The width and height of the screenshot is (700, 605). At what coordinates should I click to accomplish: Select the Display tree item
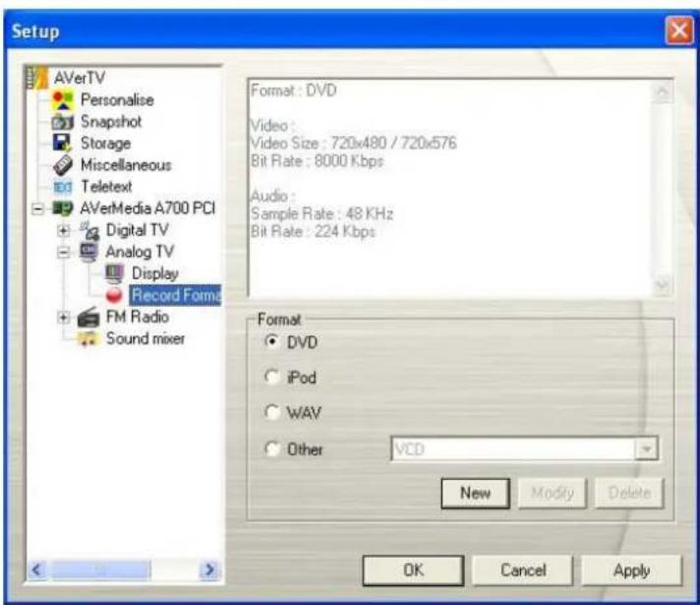(x=155, y=273)
